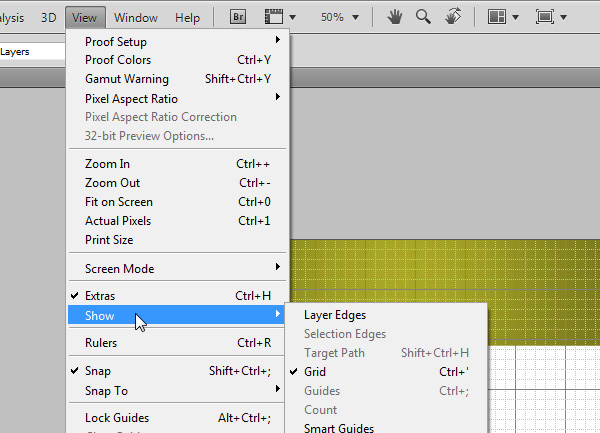
Task: Launch Bridge with the Br icon
Action: click(238, 17)
